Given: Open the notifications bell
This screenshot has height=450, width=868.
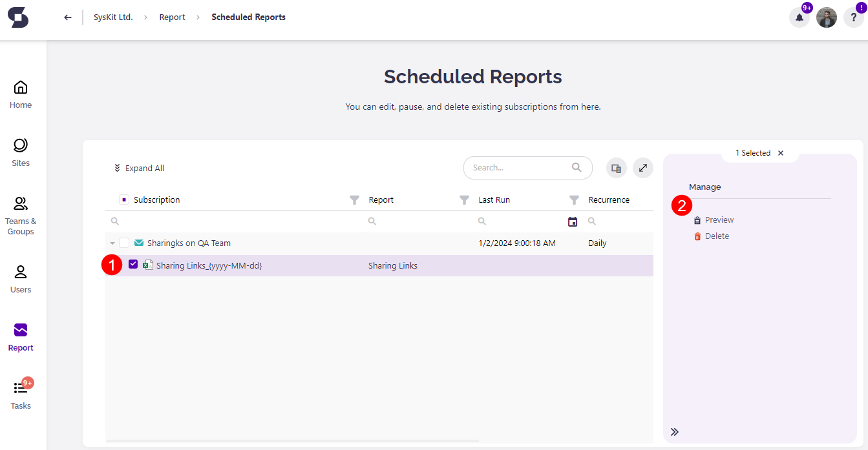Looking at the screenshot, I should [799, 17].
